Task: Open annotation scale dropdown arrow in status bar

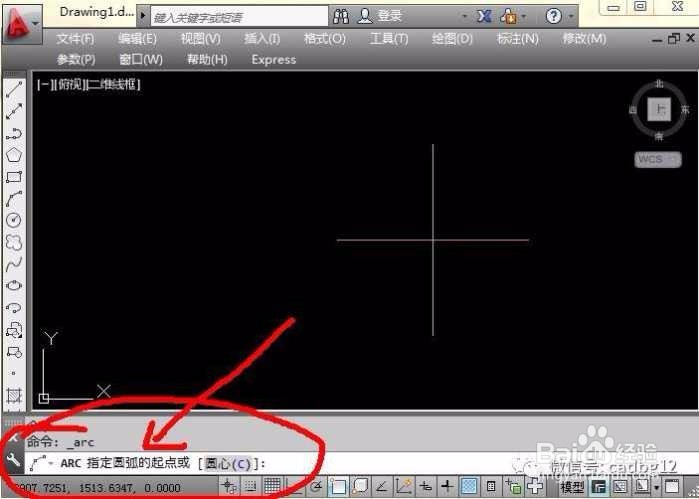Action: click(x=657, y=487)
